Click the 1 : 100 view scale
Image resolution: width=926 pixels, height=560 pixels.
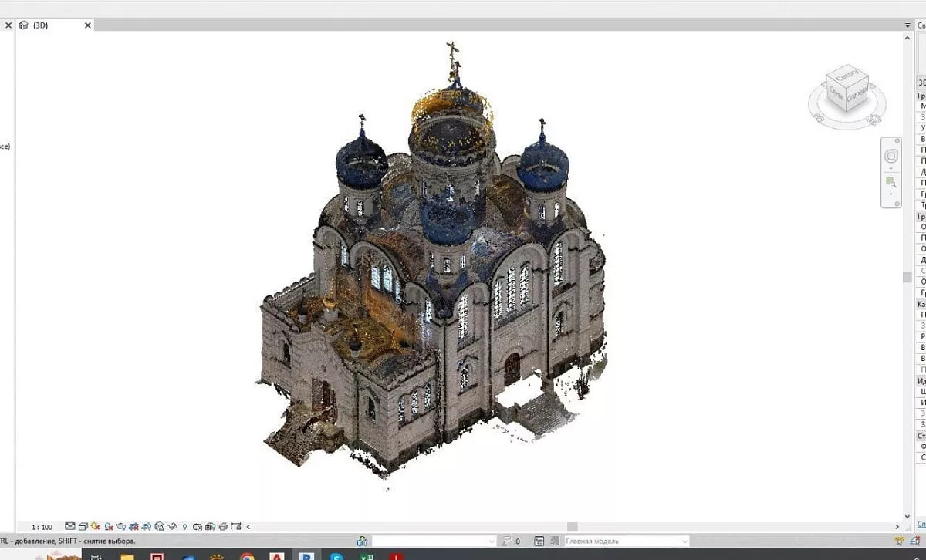click(42, 527)
